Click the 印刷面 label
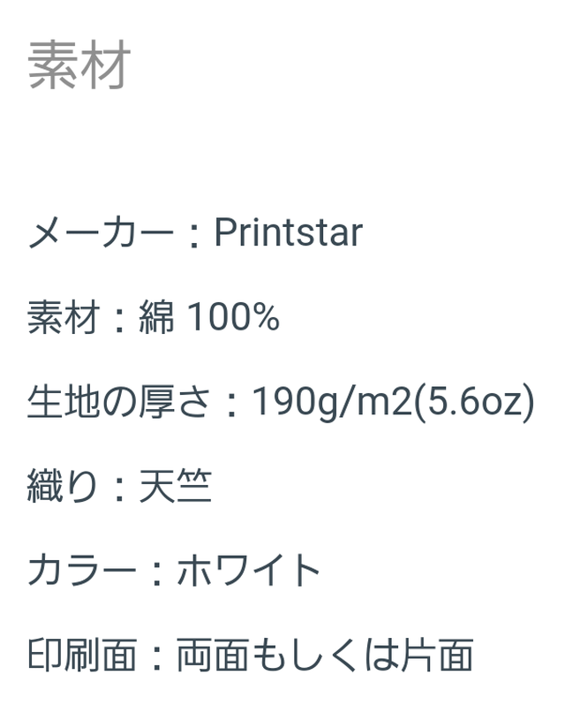Image resolution: width=565 pixels, height=728 pixels. 83,655
